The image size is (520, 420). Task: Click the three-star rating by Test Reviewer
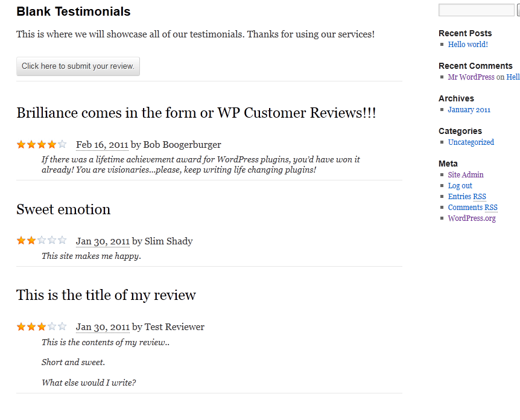point(42,326)
